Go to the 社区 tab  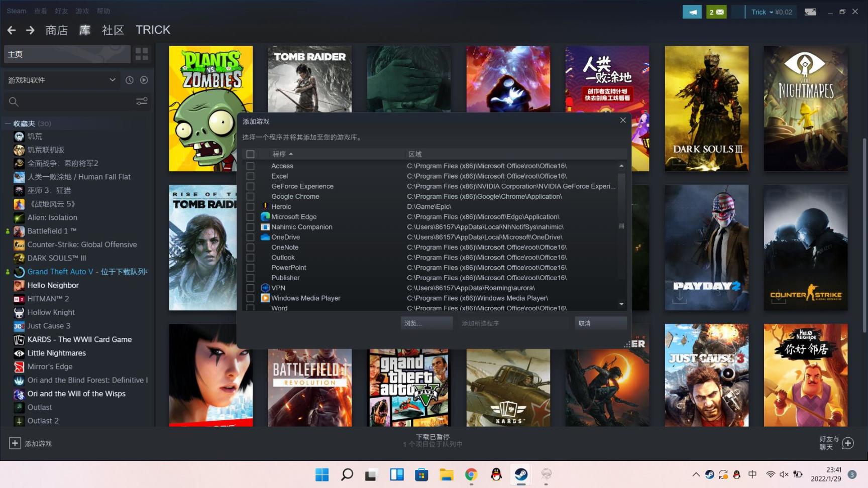click(x=113, y=30)
